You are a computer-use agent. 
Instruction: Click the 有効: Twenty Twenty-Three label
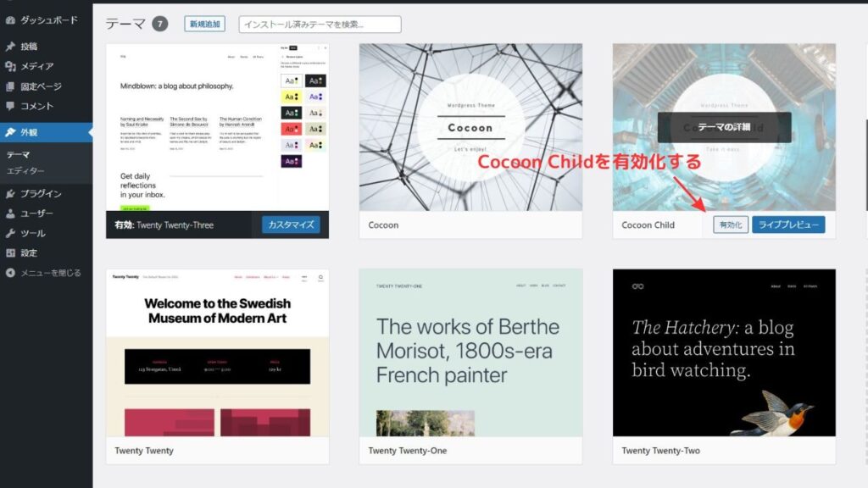point(164,225)
